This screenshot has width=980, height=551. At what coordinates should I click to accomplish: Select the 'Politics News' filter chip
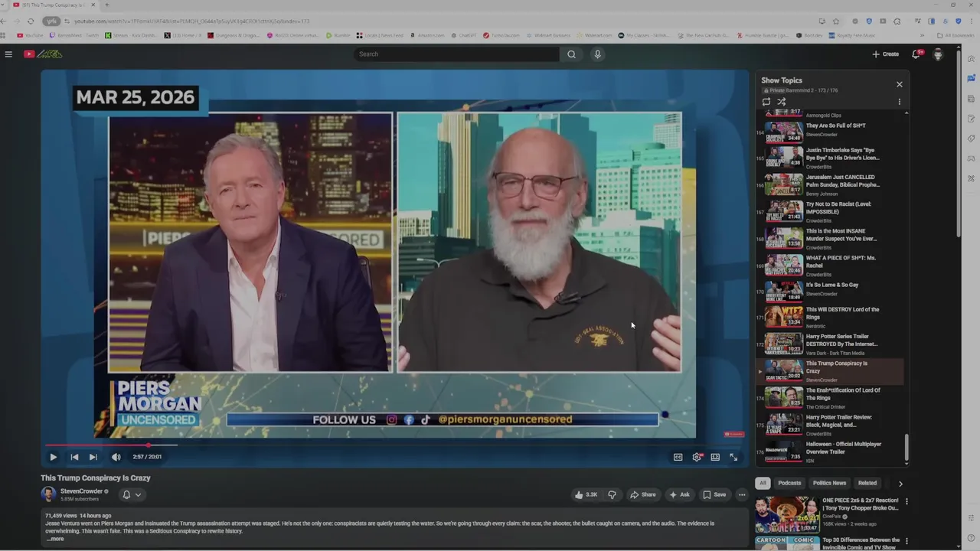coord(829,483)
